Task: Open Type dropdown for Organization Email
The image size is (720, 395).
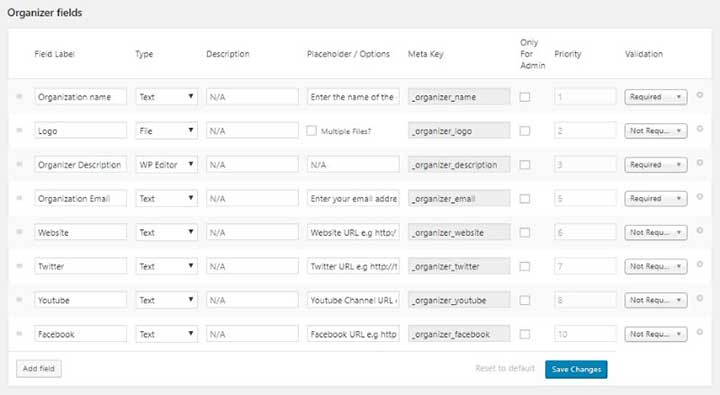Action: pos(167,198)
